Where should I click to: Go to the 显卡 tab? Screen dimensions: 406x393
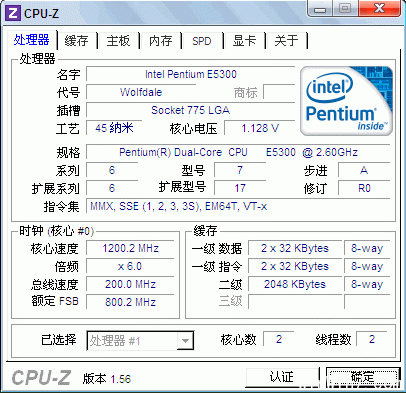(x=244, y=41)
